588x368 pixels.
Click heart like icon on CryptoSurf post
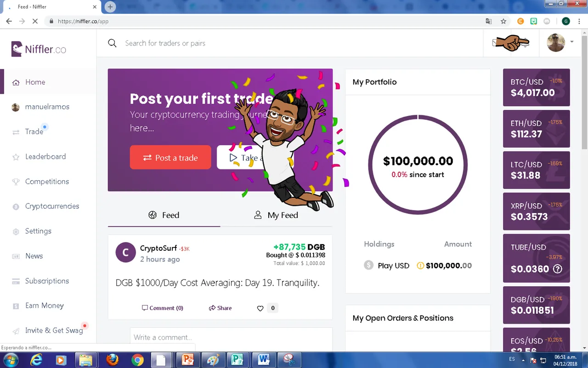pos(260,308)
